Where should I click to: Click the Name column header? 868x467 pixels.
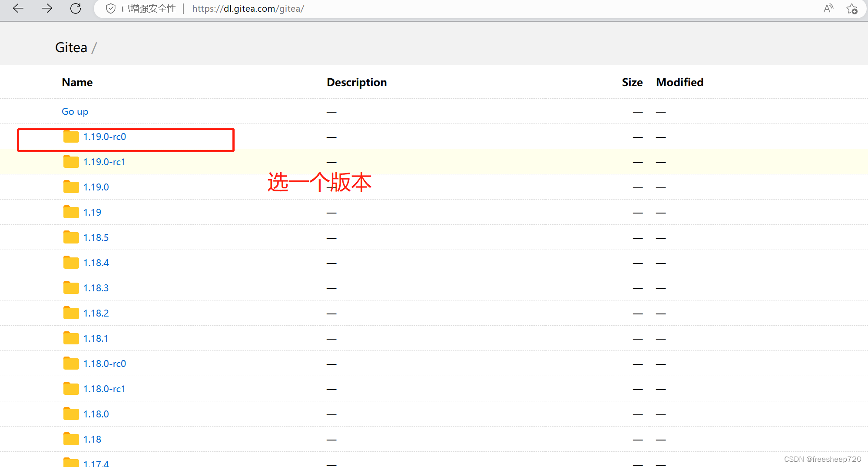coord(77,83)
